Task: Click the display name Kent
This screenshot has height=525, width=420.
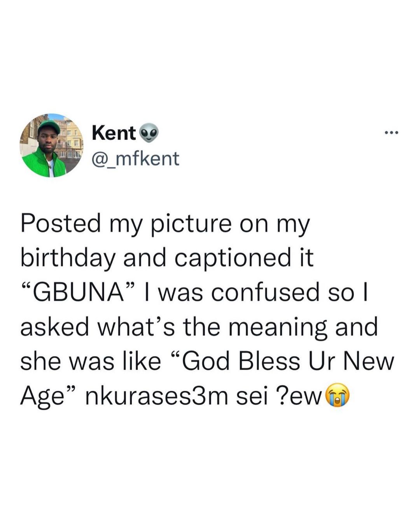Action: (114, 133)
